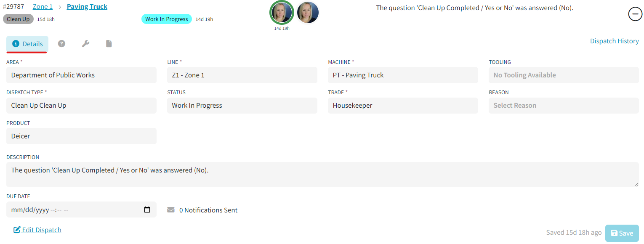Click the notifications envelope icon
Viewport: 644px width, 244px height.
(171, 210)
